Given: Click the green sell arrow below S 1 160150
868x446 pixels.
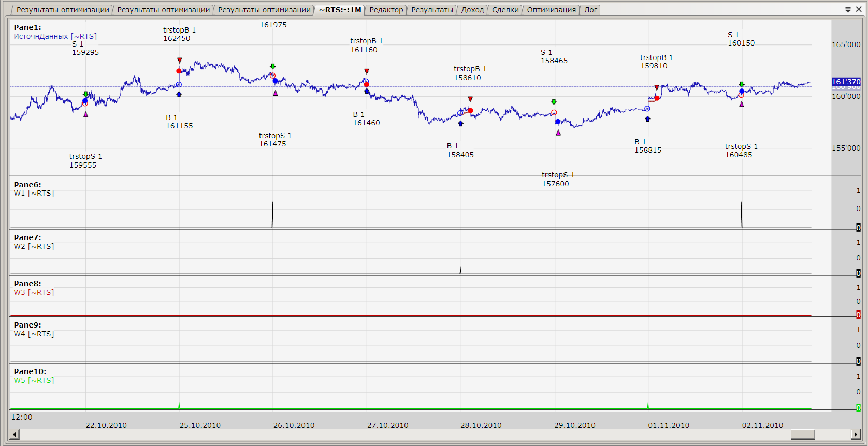Looking at the screenshot, I should [x=742, y=84].
